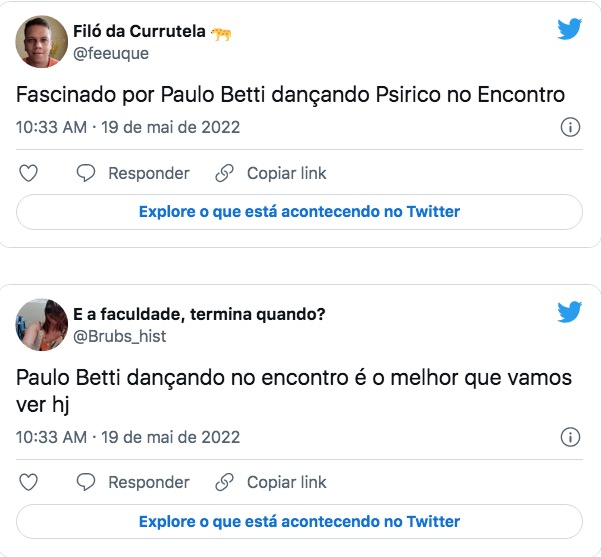Click chain link icon on second tweet
This screenshot has height=557, width=601.
click(225, 482)
